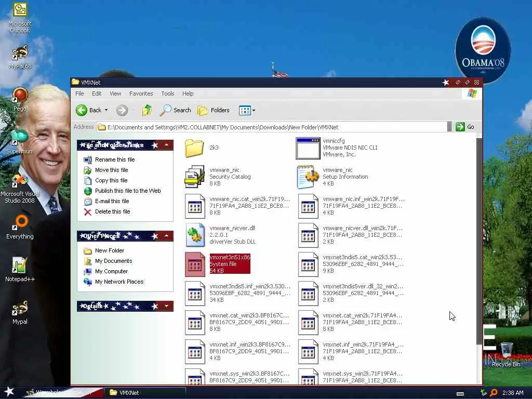Select vmxnet3ndis5.inf_win2k3 file icon
This screenshot has height=399, width=532.
(x=195, y=293)
